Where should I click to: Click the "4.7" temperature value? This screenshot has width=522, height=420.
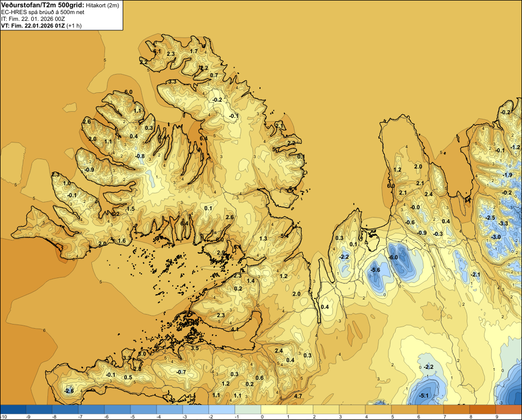tap(298, 396)
